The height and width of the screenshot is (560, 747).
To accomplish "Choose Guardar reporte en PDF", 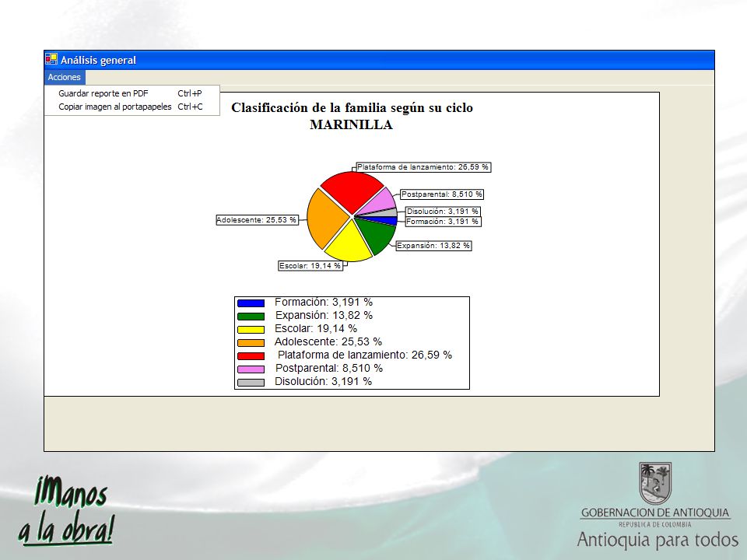I will tap(132, 93).
